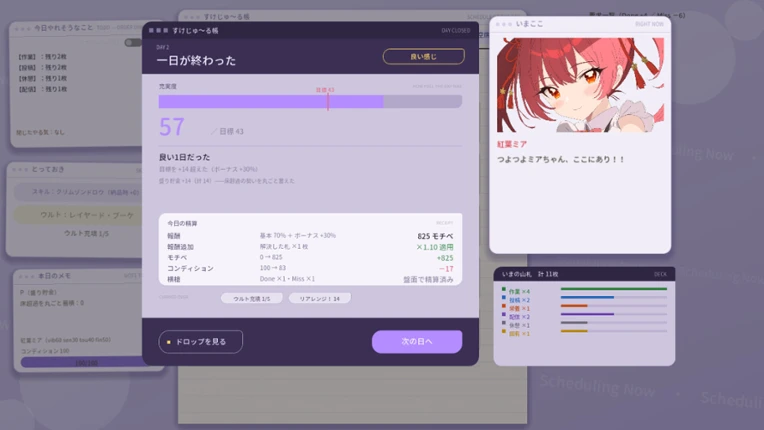
Task: Select the ウルト：レイヤード・ブーケ ability
Action: coord(78,215)
